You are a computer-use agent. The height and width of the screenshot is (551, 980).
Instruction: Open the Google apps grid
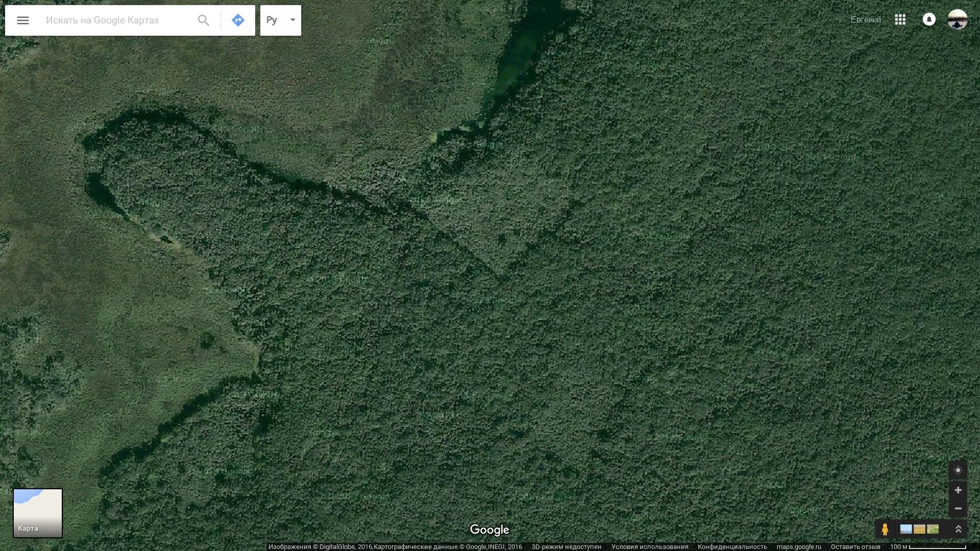pos(900,19)
